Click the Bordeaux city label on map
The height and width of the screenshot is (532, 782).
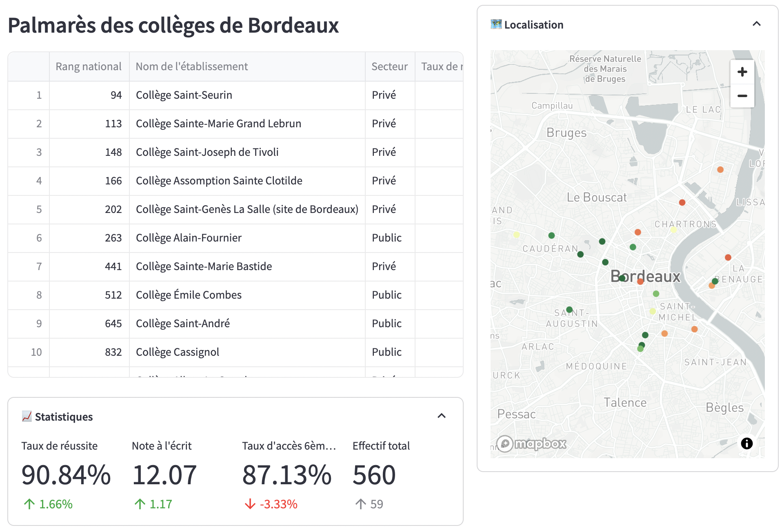point(645,276)
